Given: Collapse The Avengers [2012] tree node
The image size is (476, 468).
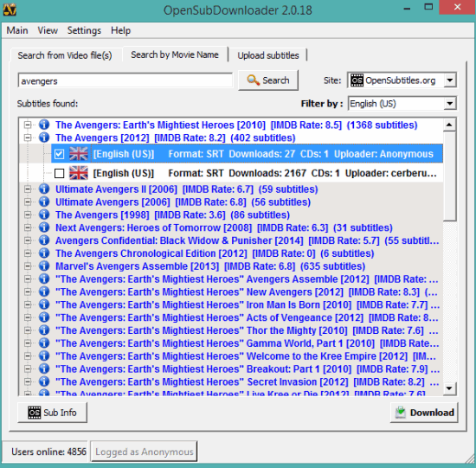Looking at the screenshot, I should 28,138.
